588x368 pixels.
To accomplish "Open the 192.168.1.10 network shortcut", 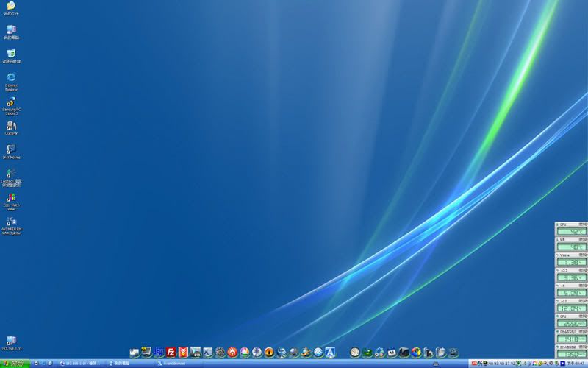I will pos(11,341).
